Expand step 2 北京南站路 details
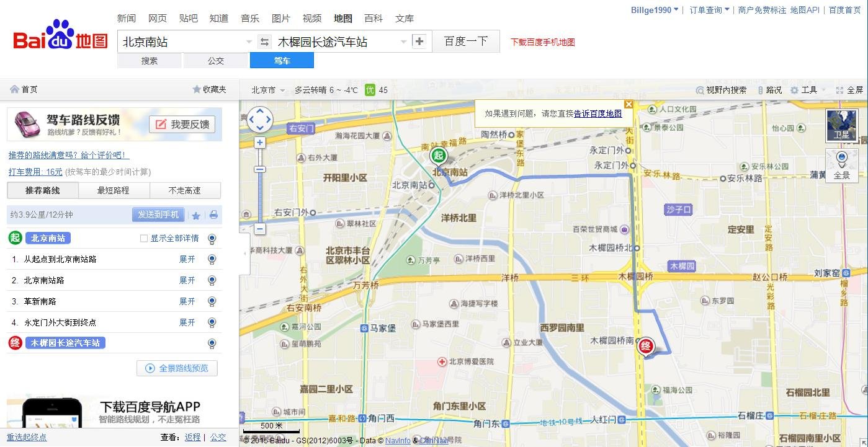This screenshot has width=868, height=447. (x=187, y=280)
